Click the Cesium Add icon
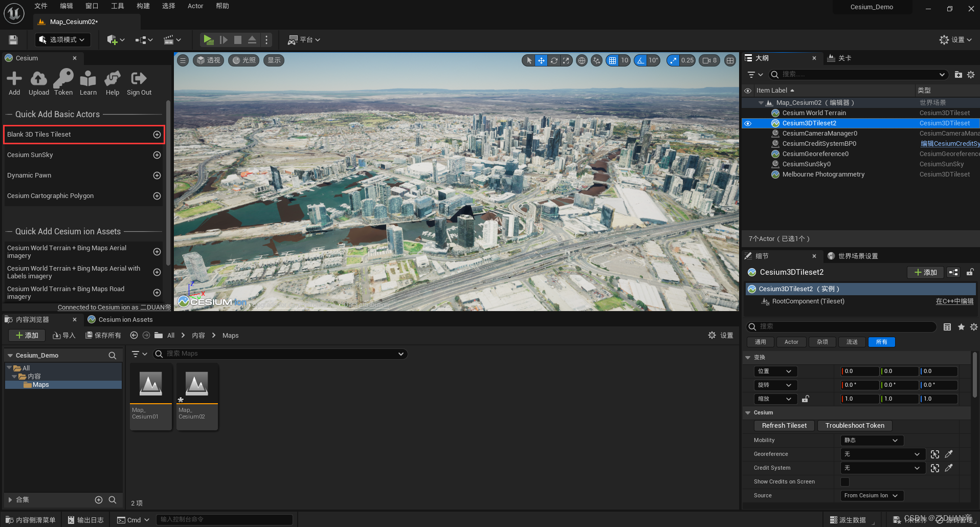The width and height of the screenshot is (980, 527). coord(14,83)
